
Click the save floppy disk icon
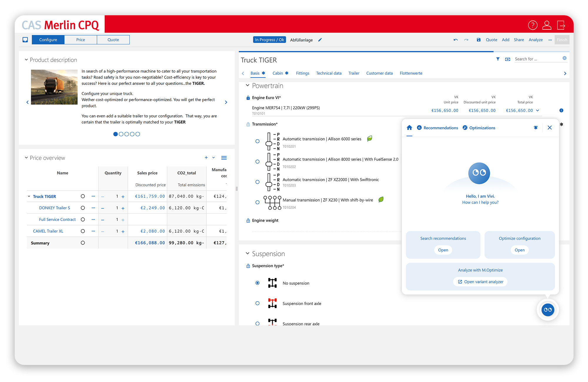[479, 40]
